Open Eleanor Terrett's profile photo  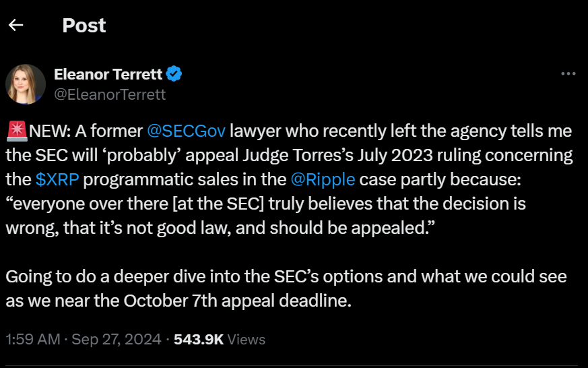tap(26, 84)
